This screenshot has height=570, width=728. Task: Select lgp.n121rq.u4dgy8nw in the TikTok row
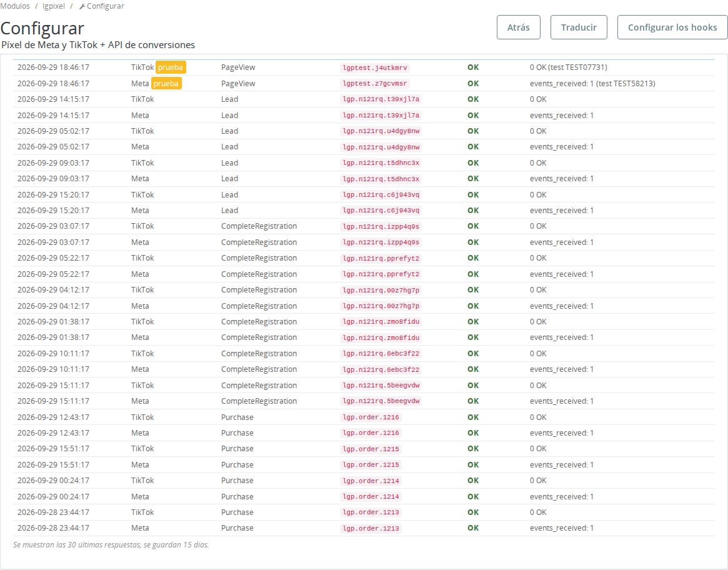pyautogui.click(x=381, y=131)
